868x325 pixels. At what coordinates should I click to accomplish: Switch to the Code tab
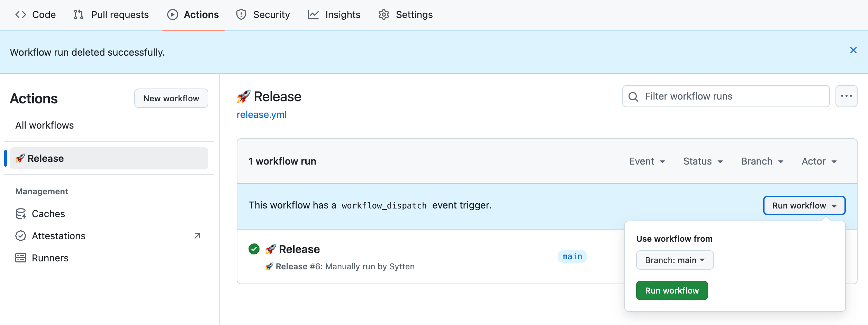pos(36,15)
